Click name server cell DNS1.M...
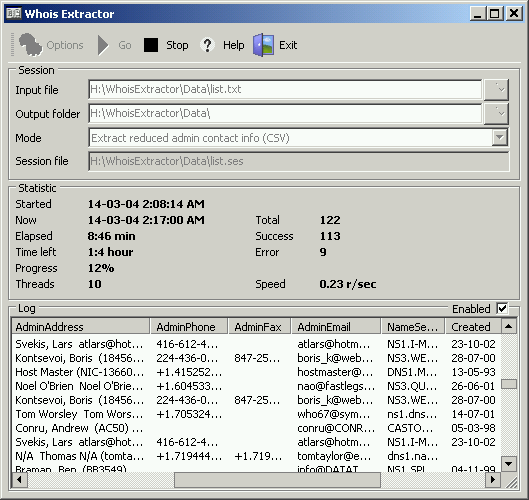This screenshot has height=500, width=529. [412, 372]
